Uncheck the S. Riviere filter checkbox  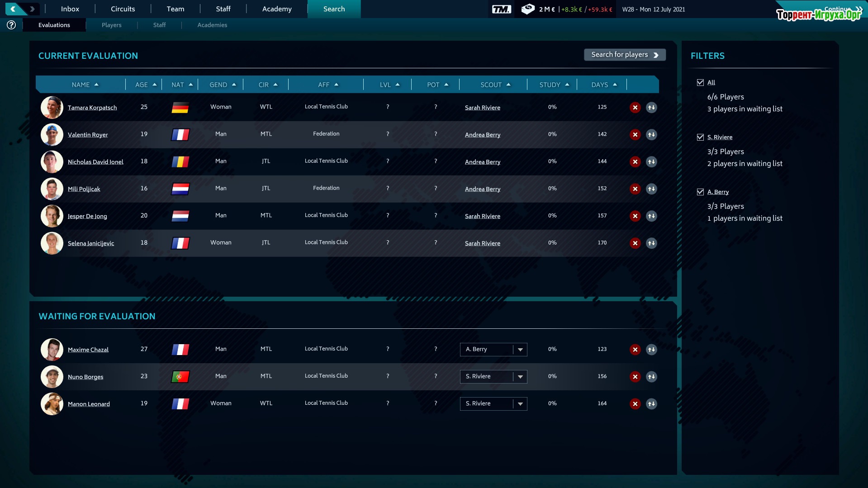pos(700,137)
